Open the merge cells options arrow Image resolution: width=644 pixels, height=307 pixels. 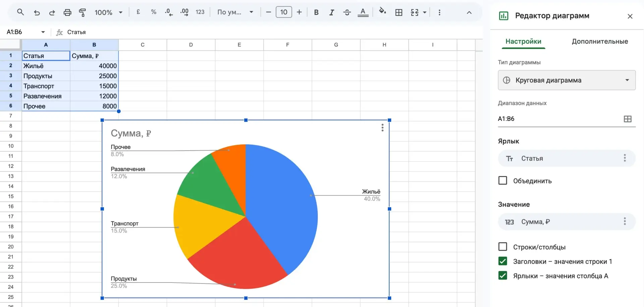[425, 12]
